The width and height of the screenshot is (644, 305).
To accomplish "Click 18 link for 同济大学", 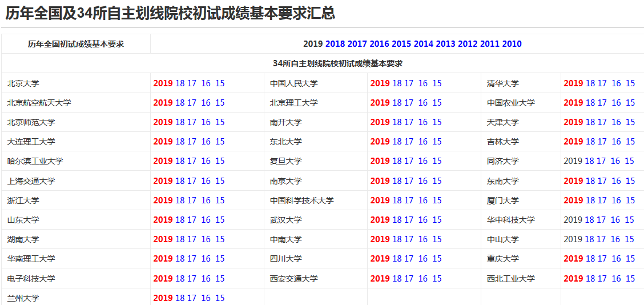I will click(589, 161).
